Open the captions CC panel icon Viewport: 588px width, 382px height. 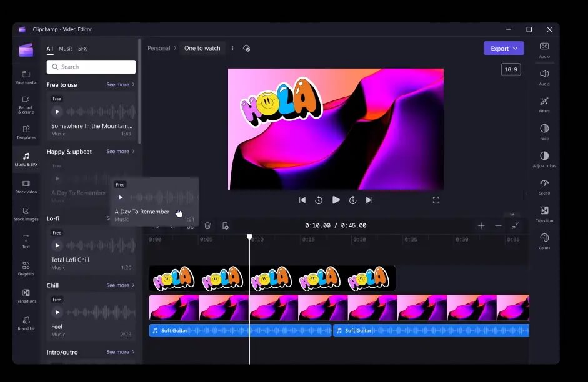pos(544,46)
